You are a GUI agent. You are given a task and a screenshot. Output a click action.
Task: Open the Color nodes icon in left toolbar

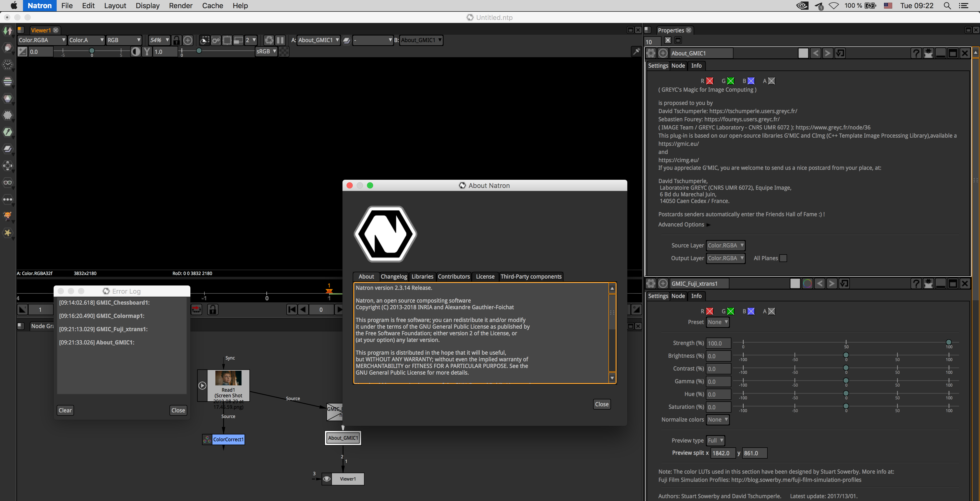tap(7, 98)
